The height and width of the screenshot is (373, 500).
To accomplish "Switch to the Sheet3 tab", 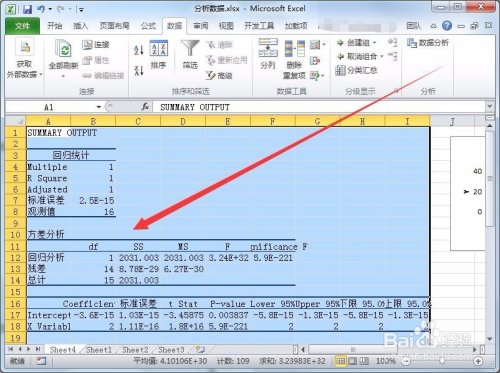I will click(x=171, y=350).
